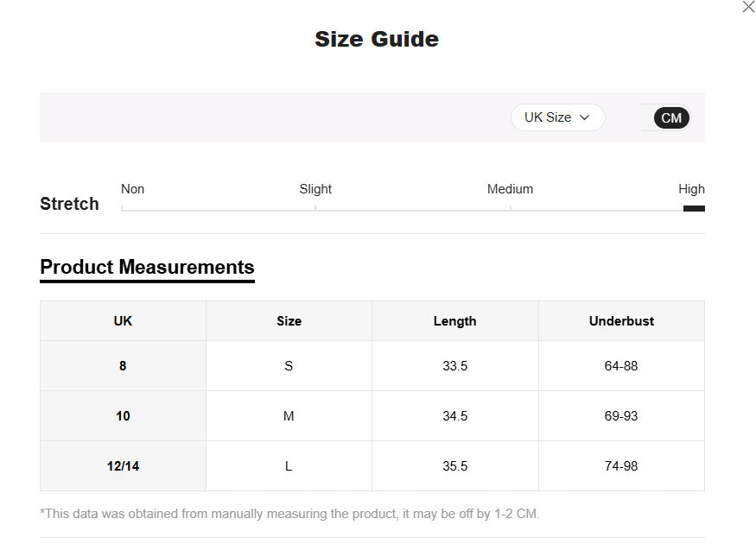This screenshot has width=756, height=544.
Task: Click the size M cell
Action: [x=289, y=416]
